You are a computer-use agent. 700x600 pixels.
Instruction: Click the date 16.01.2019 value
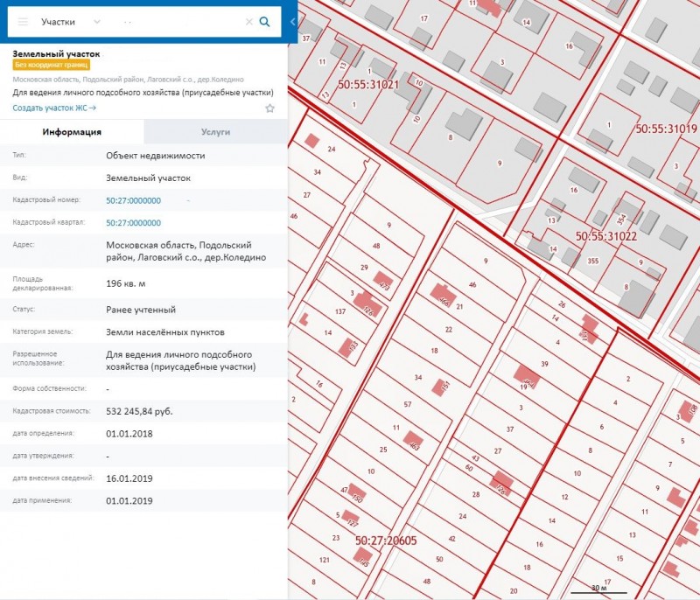pyautogui.click(x=129, y=478)
